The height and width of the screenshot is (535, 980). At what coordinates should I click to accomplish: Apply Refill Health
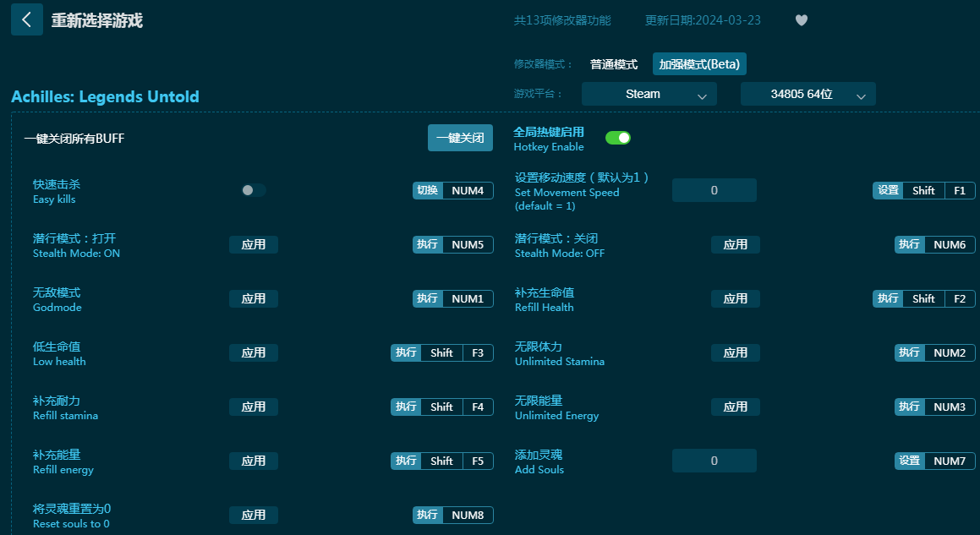(x=736, y=298)
